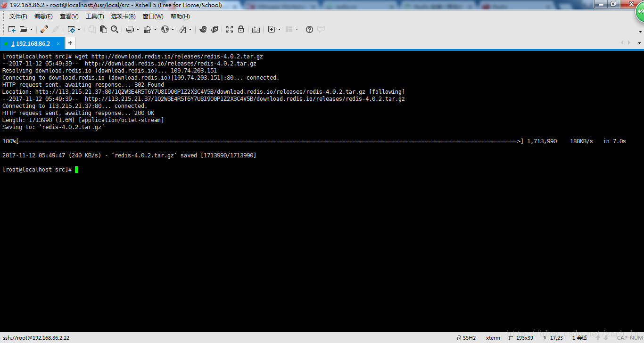The height and width of the screenshot is (343, 644).
Task: Click the 'Saving to:' line
Action: tap(53, 127)
